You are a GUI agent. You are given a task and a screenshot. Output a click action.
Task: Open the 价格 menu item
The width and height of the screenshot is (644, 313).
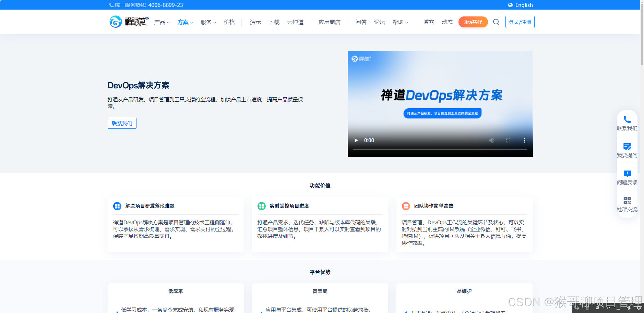[x=229, y=22]
